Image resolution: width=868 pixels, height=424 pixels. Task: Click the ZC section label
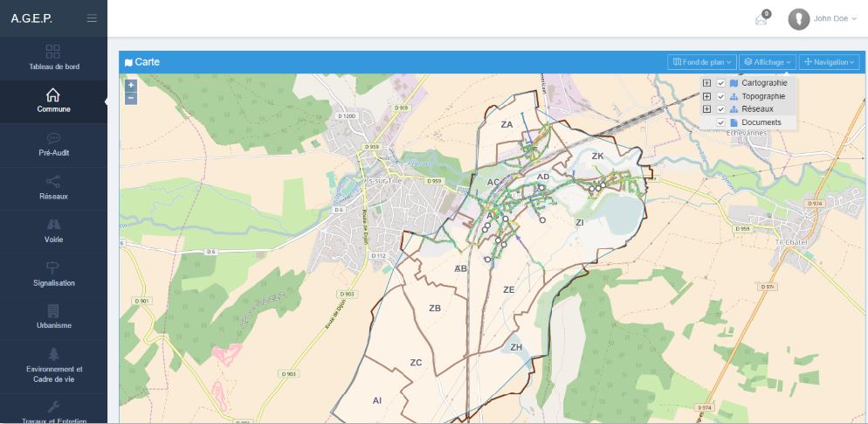(416, 363)
